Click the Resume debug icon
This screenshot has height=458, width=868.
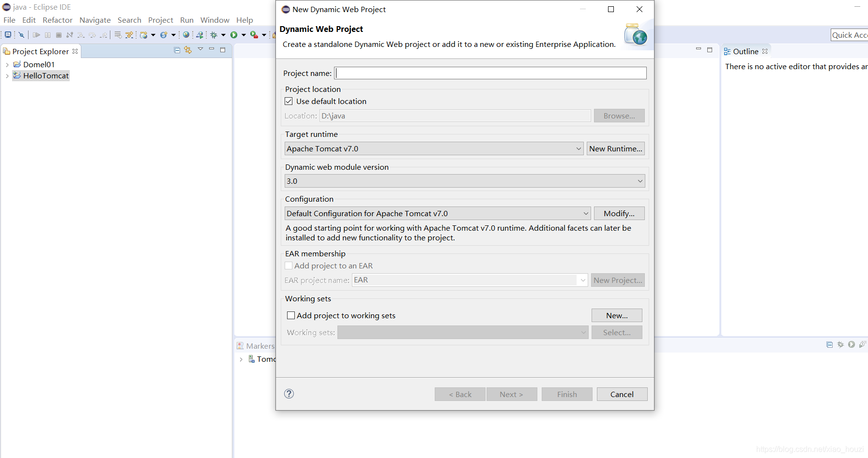tap(36, 35)
